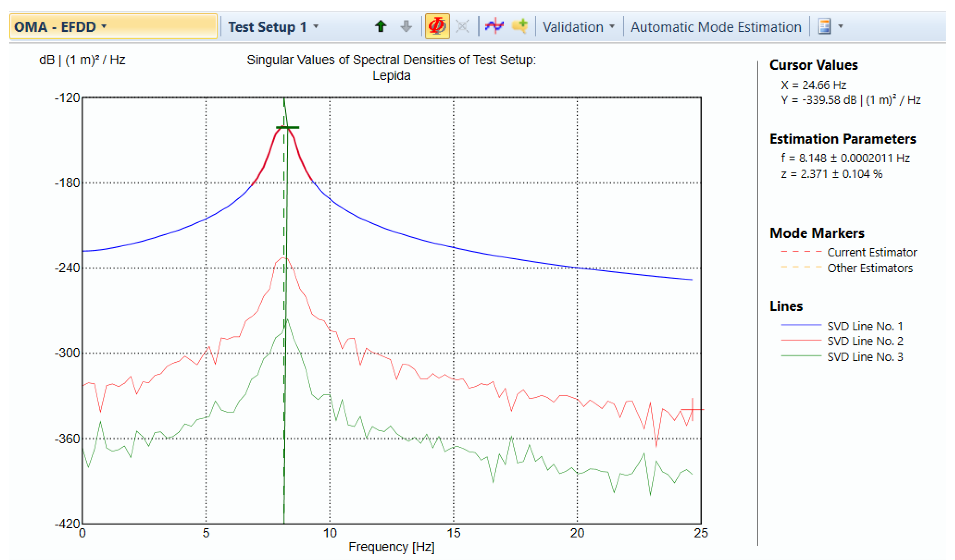Click Automatic Mode Estimation button

click(x=715, y=27)
